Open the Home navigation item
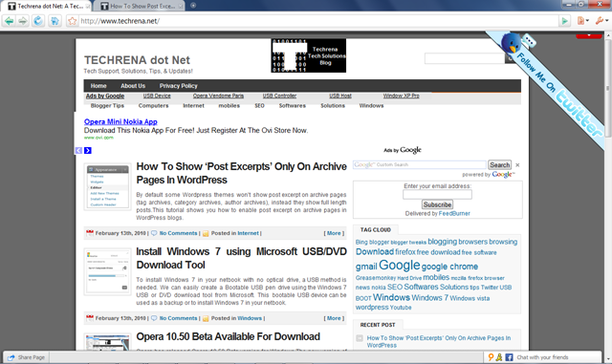612x364 pixels. pos(98,86)
